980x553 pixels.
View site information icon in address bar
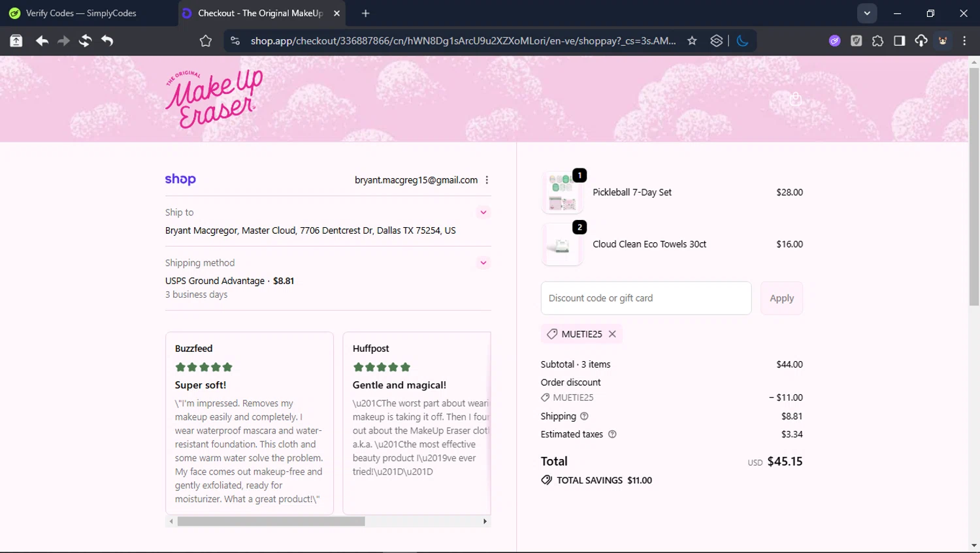pos(235,40)
